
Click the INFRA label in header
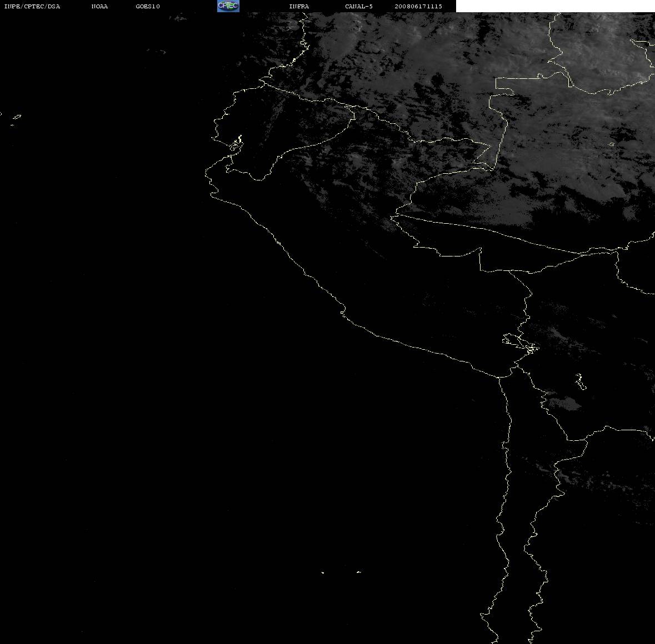299,6
